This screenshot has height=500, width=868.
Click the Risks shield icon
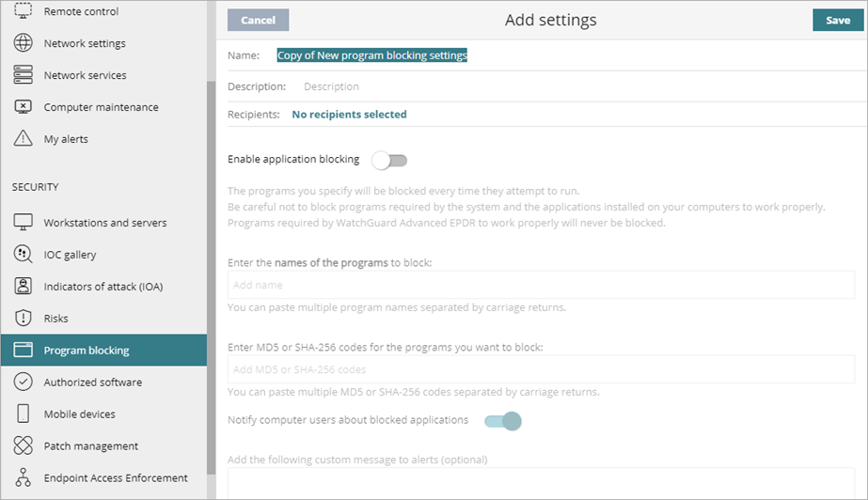click(23, 318)
